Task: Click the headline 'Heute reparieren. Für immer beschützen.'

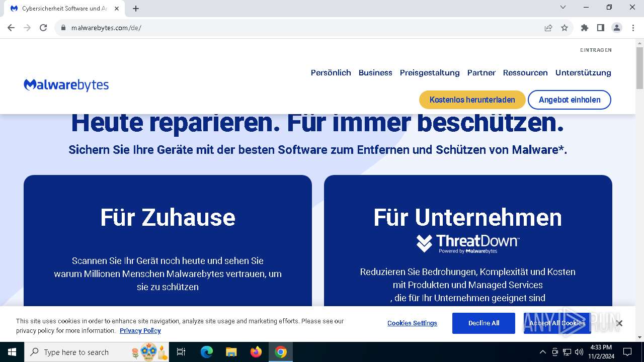Action: click(x=317, y=124)
